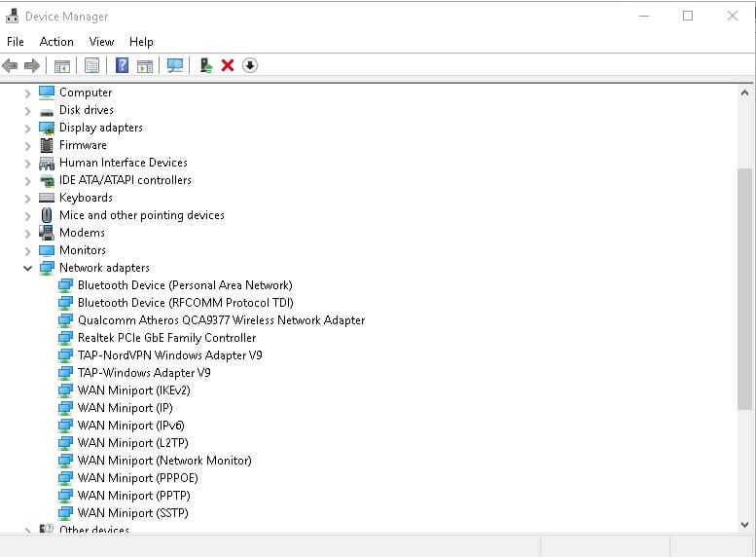
Task: Expand the Firmware node
Action: tap(27, 146)
